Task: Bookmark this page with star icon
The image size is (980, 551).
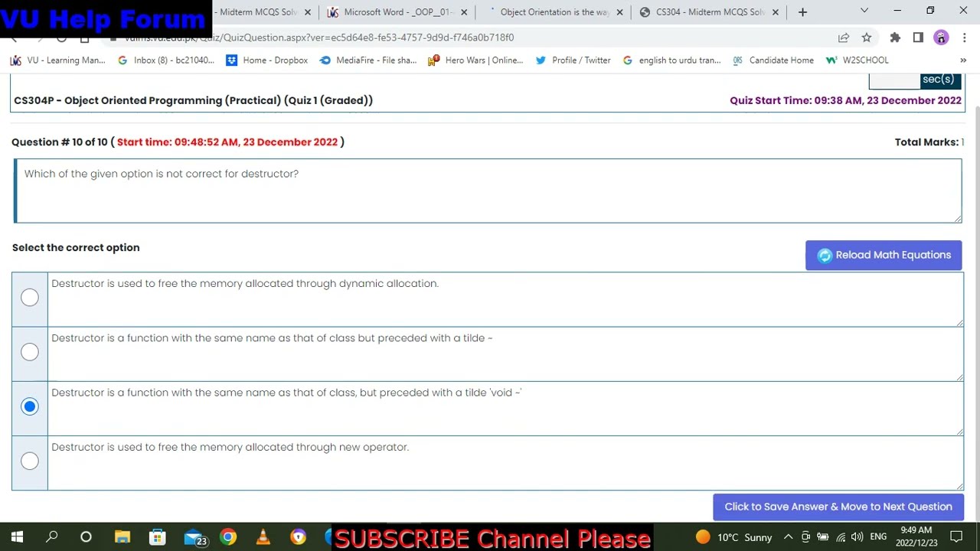Action: pos(867,37)
